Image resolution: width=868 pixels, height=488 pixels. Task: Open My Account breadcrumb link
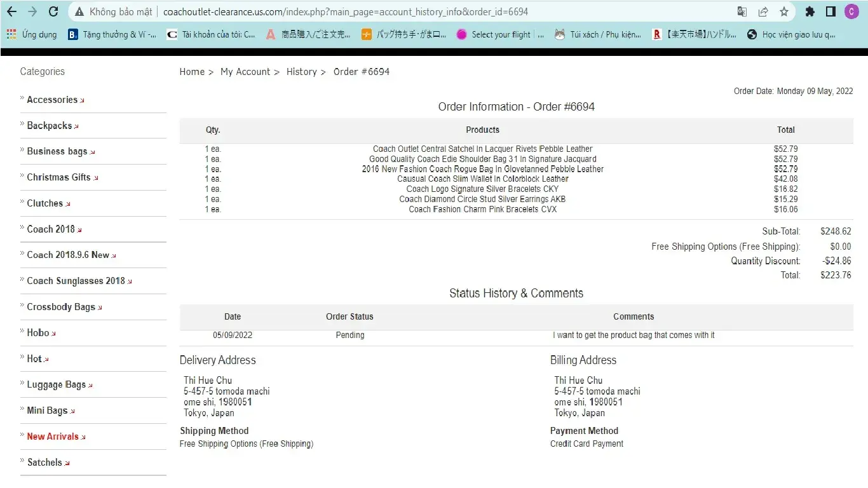click(x=245, y=72)
